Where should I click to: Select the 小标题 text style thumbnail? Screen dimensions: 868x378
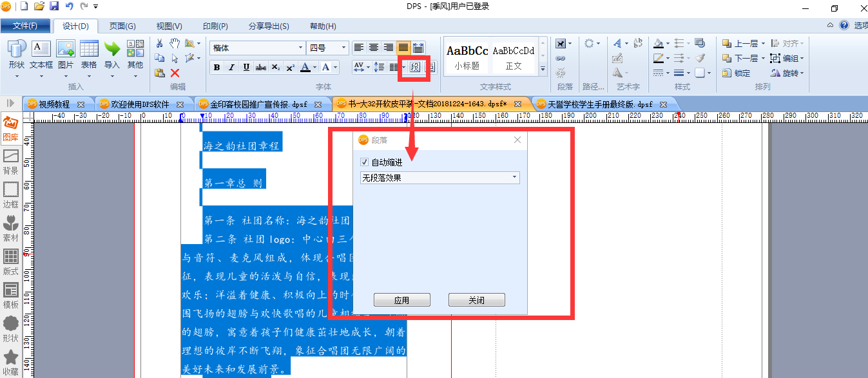(x=467, y=56)
